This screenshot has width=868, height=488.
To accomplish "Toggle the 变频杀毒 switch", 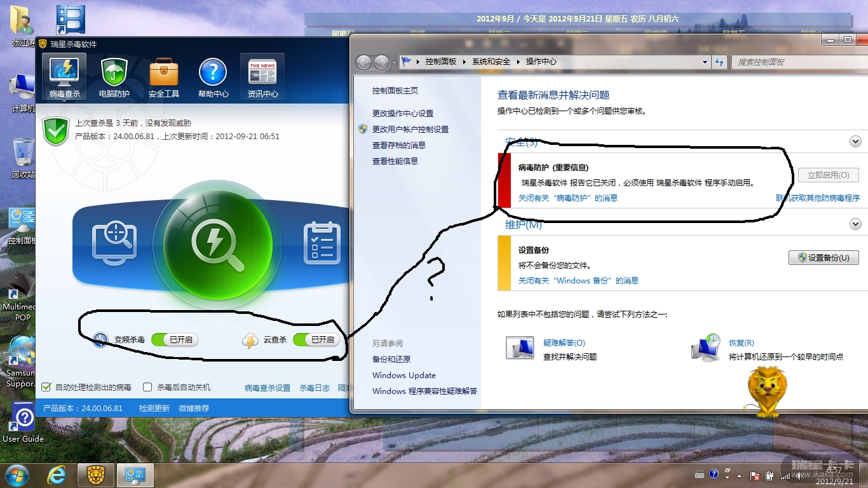I will 174,340.
